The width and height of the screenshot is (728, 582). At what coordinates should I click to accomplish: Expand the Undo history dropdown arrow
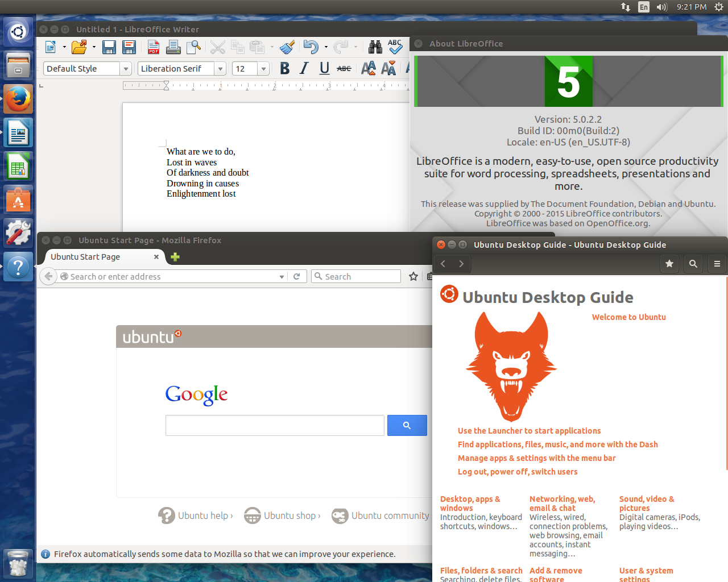(326, 47)
